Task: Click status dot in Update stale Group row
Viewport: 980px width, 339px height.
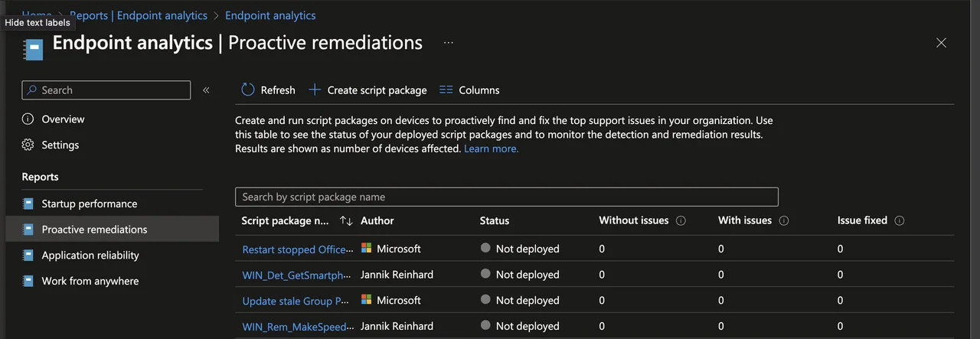Action: coord(485,299)
